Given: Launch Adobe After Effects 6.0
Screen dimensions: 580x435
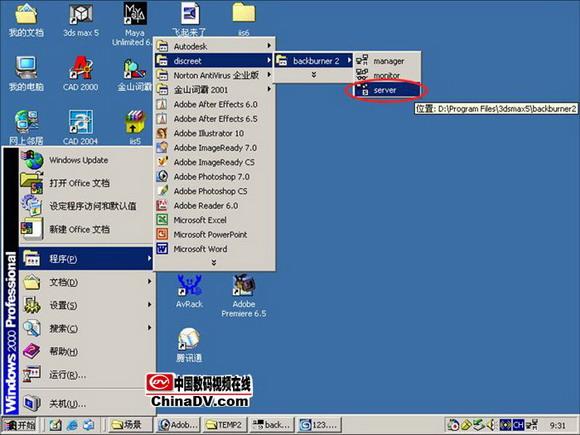Looking at the screenshot, I should coord(214,104).
